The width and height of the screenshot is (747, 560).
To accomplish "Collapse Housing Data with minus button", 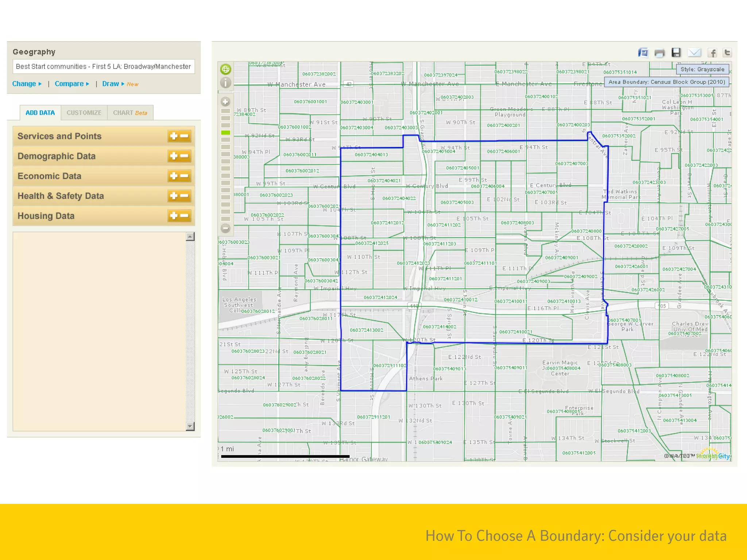I will click(185, 216).
